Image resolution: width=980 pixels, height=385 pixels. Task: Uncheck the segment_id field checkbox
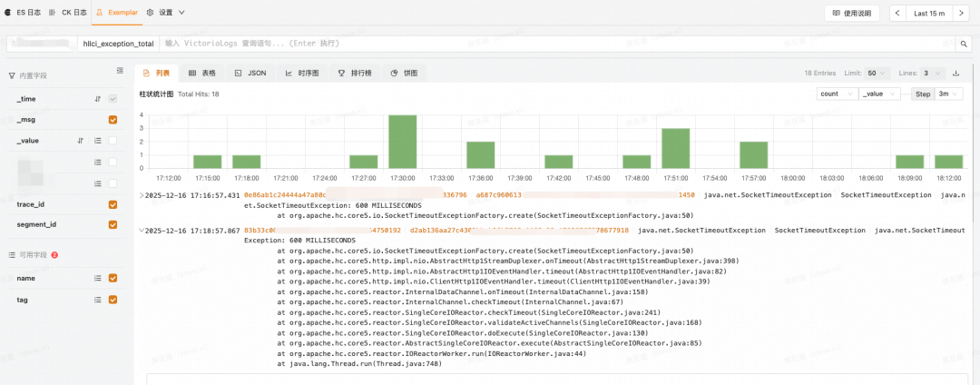[x=113, y=224]
